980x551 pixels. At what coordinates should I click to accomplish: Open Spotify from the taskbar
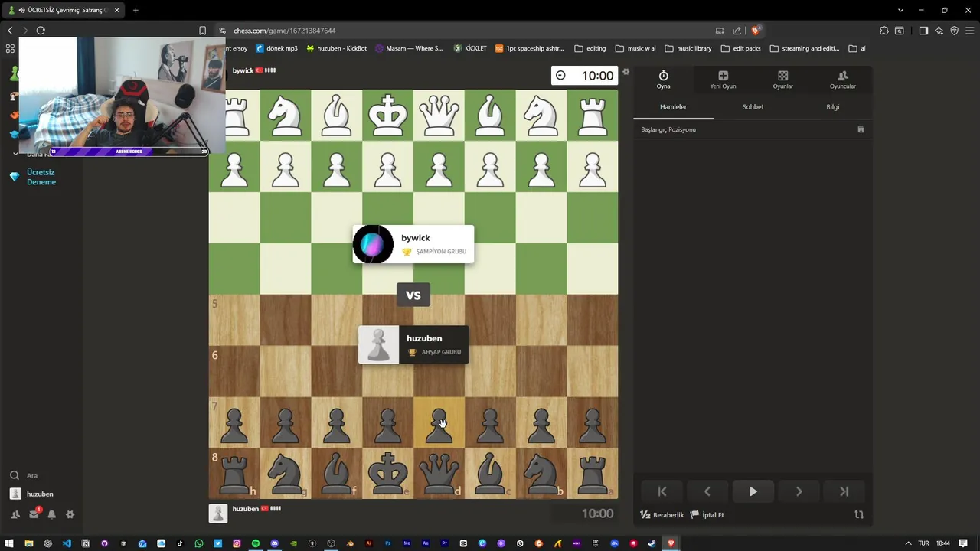click(x=255, y=543)
